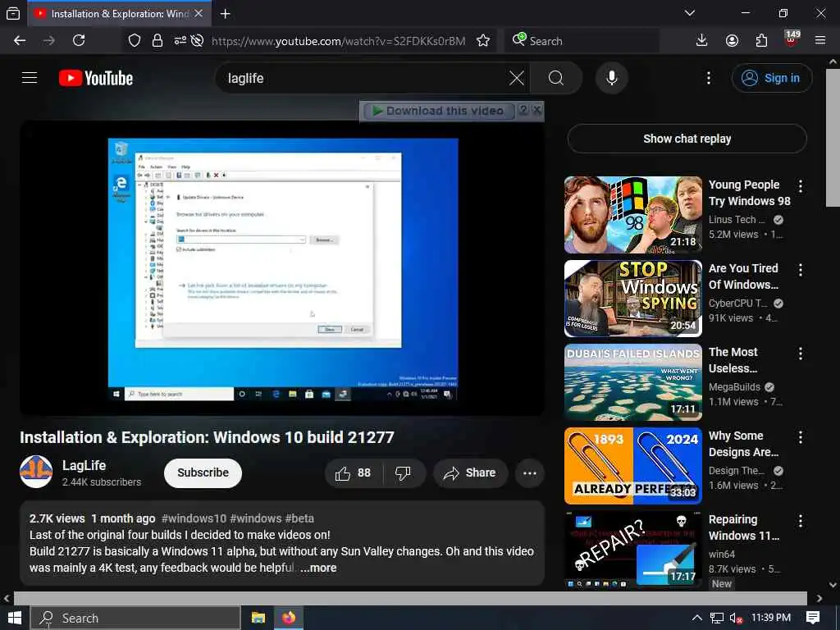Clear the laglife search text
Image resolution: width=840 pixels, height=630 pixels.
coord(517,78)
